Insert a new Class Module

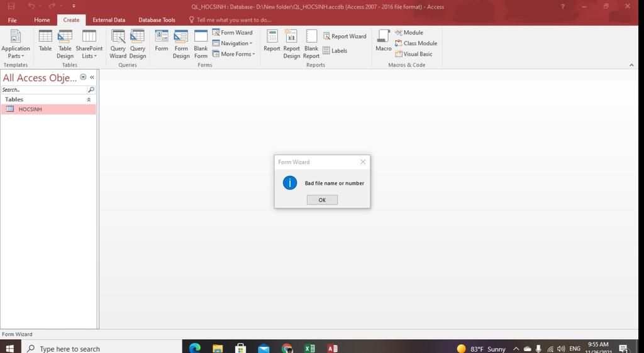pos(416,43)
